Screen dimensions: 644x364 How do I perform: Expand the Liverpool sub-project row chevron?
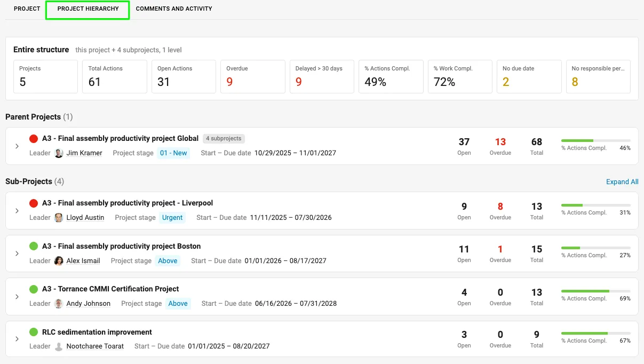(x=17, y=211)
